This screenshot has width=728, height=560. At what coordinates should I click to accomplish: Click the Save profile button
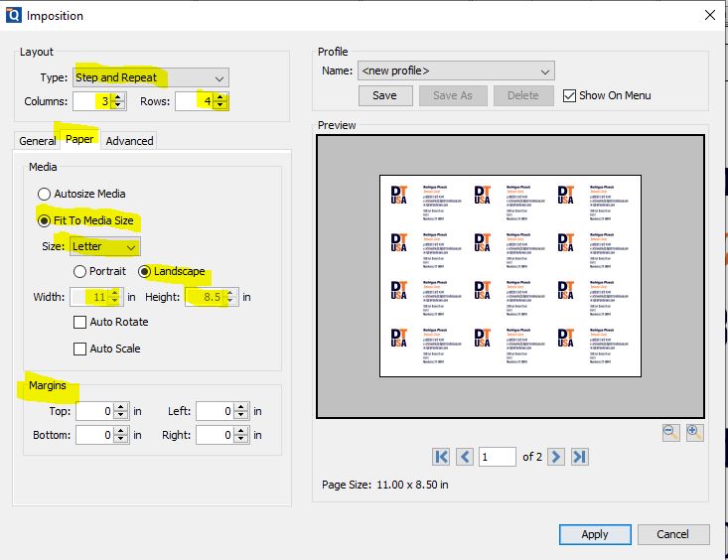point(385,95)
